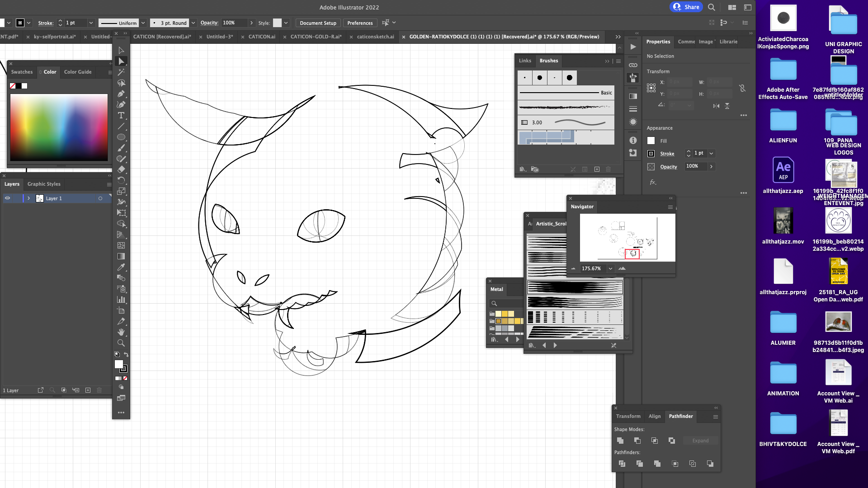Select the Hand tool
The height and width of the screenshot is (488, 868).
(121, 332)
